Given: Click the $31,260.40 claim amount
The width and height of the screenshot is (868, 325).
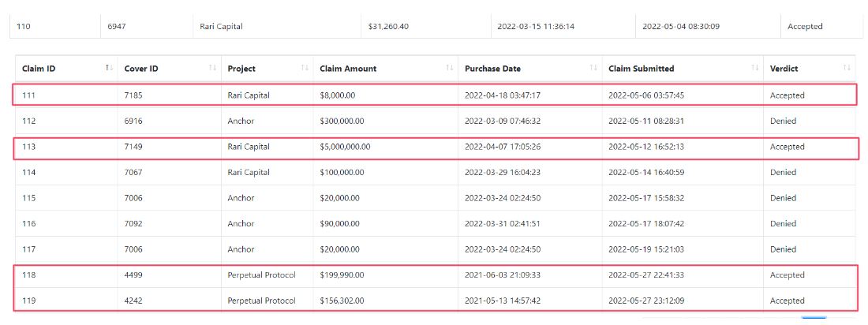Looking at the screenshot, I should [388, 26].
